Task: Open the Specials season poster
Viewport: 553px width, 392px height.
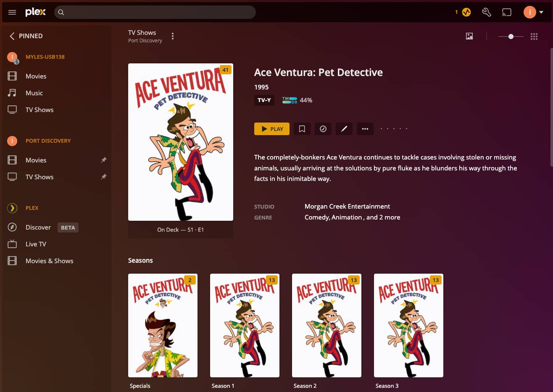Action: pyautogui.click(x=163, y=325)
